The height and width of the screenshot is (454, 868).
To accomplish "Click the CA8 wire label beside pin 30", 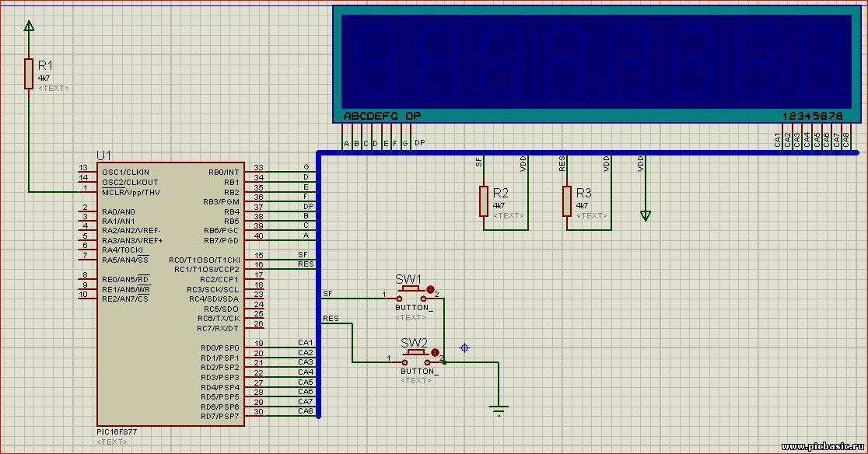I will point(306,411).
